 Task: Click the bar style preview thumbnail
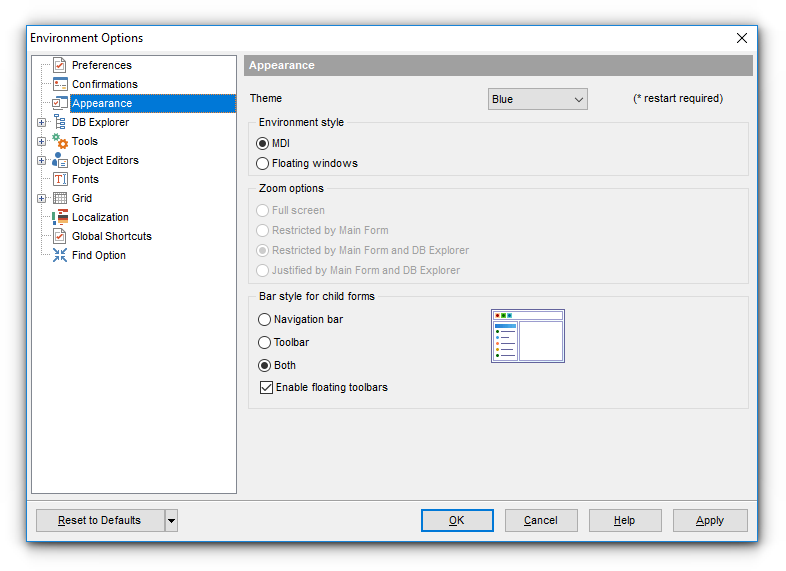pos(528,335)
